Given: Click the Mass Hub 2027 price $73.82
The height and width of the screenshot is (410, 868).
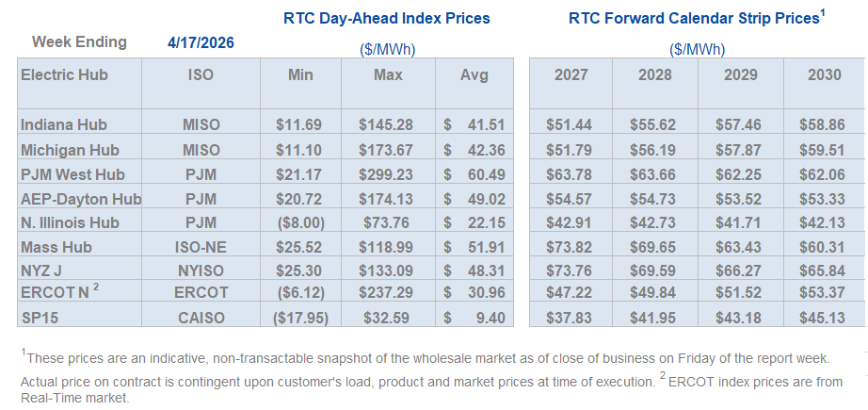Looking at the screenshot, I should coord(571,248).
